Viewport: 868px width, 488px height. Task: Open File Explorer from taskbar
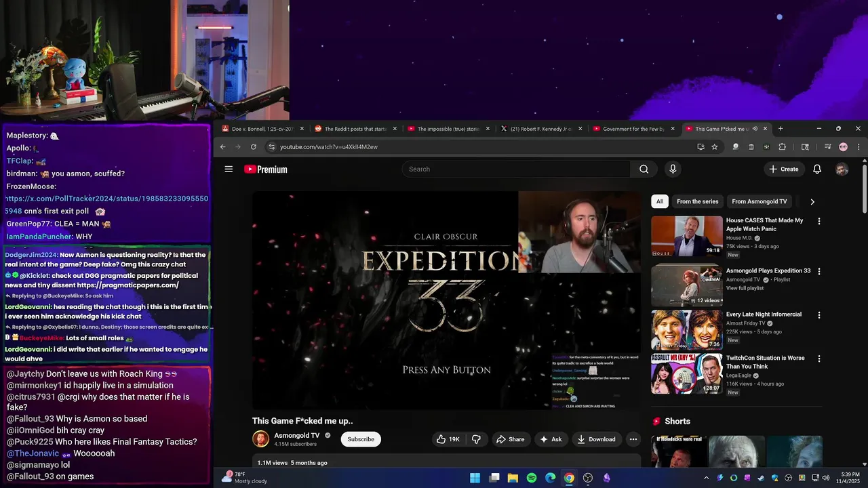[513, 478]
